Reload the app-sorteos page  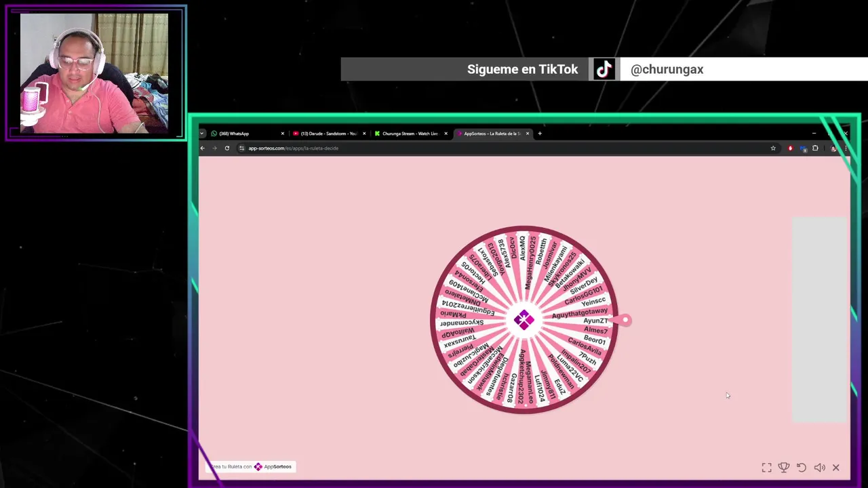(x=227, y=148)
